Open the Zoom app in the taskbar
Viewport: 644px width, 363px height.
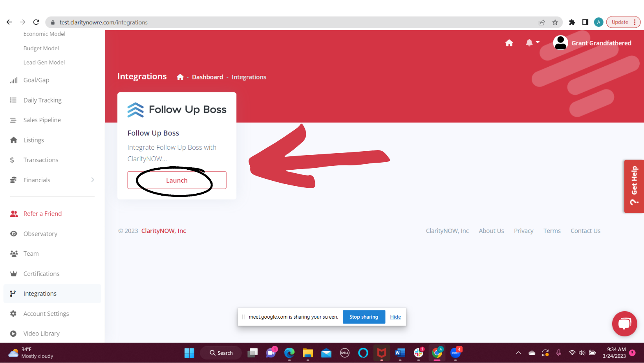456,353
